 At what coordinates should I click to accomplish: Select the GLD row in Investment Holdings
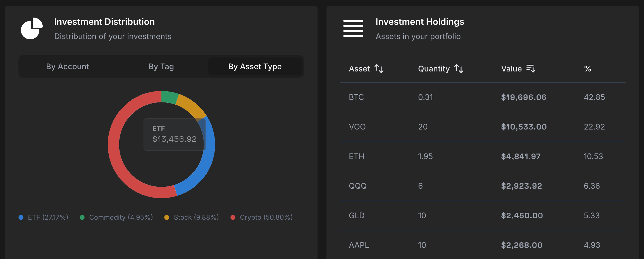pos(475,215)
